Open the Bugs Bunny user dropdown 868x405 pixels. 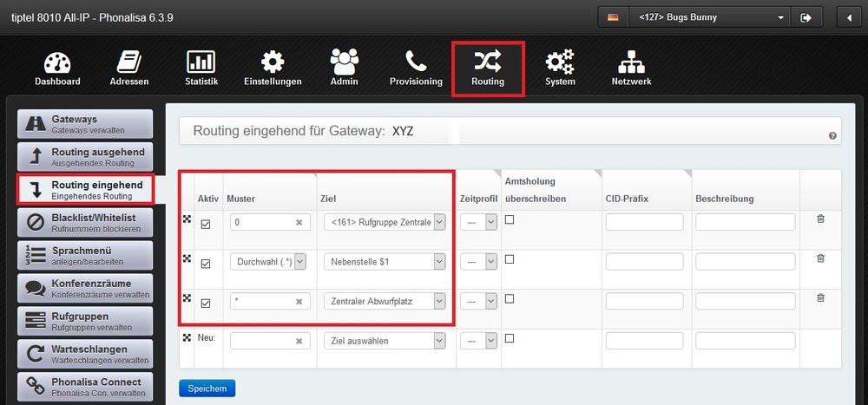[x=709, y=17]
